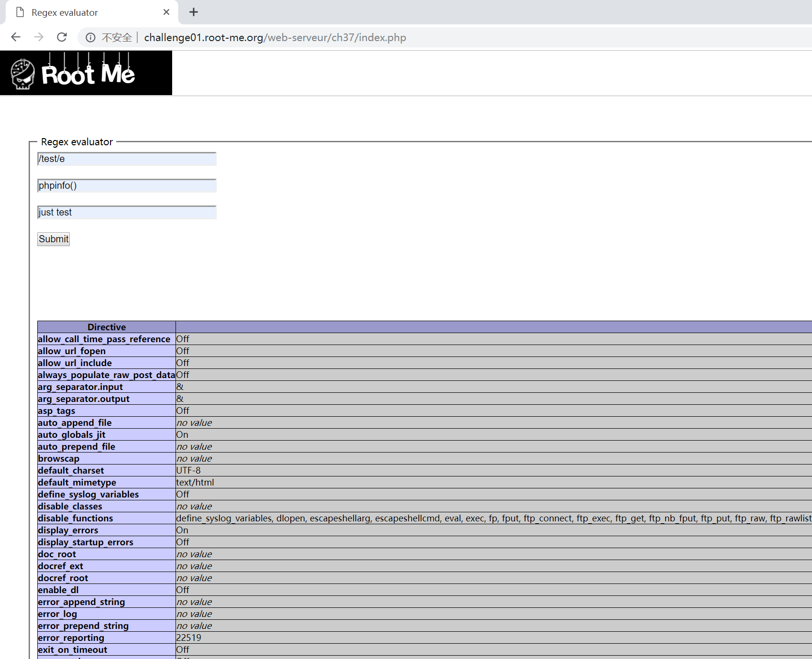Click the default_charset directive
This screenshot has height=659, width=812.
click(x=71, y=470)
